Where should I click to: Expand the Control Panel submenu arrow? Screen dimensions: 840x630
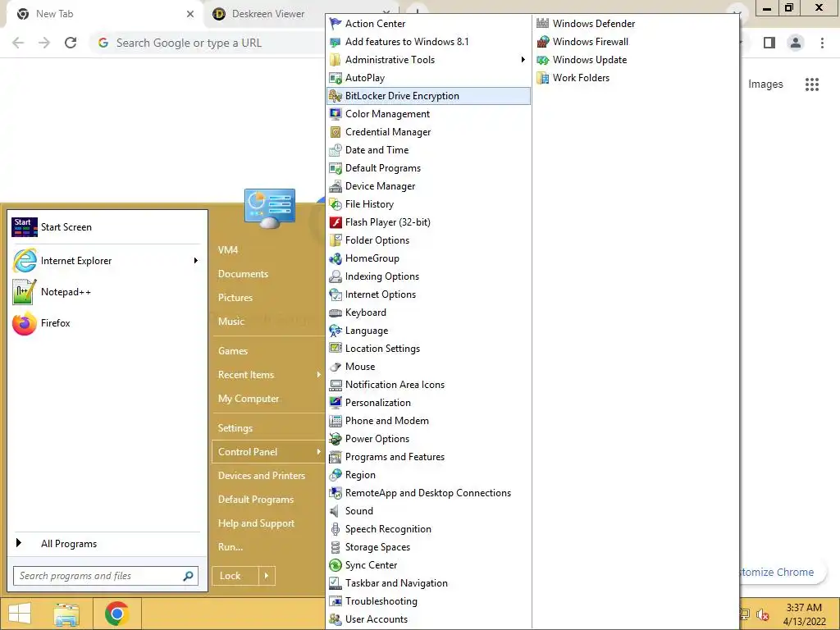(x=319, y=452)
